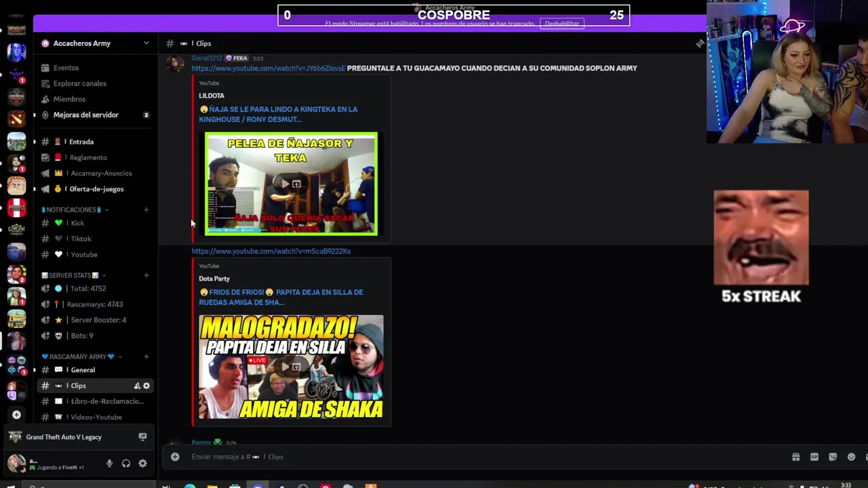Select the blue-faced man server icon
868x488 pixels.
[x=16, y=52]
